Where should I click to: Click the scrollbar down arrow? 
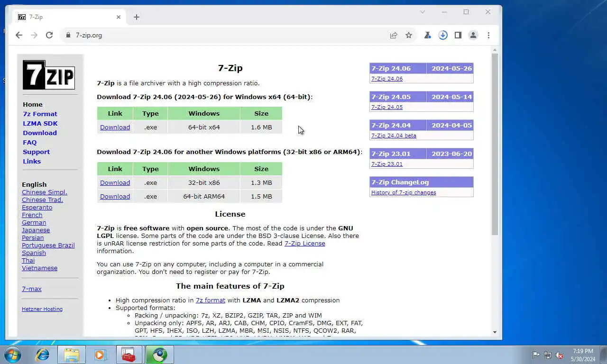[x=495, y=332]
